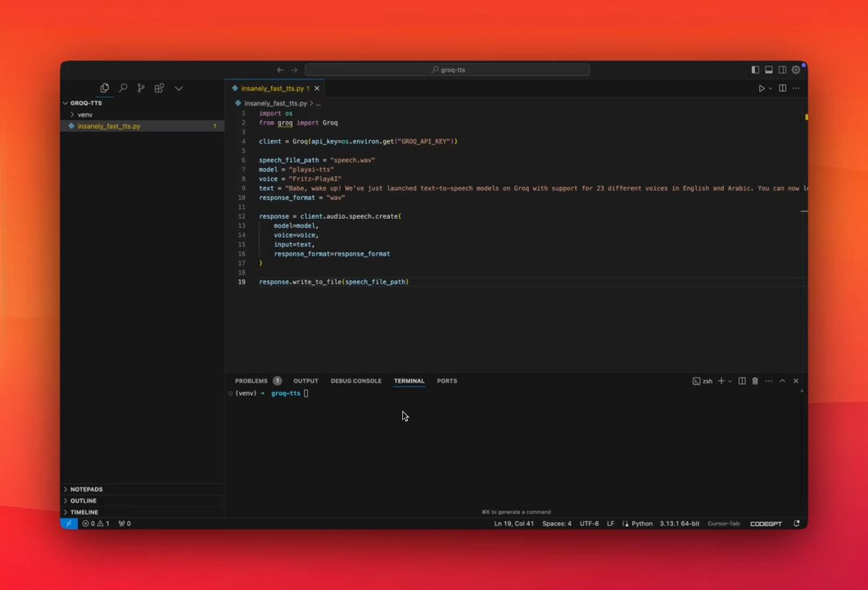Switch to the DEBUG CONSOLE tab
Screen dimensions: 868x590
click(x=356, y=381)
